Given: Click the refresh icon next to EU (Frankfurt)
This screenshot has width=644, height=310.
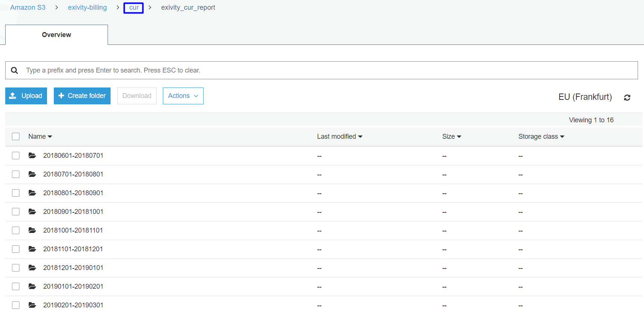Looking at the screenshot, I should click(627, 98).
